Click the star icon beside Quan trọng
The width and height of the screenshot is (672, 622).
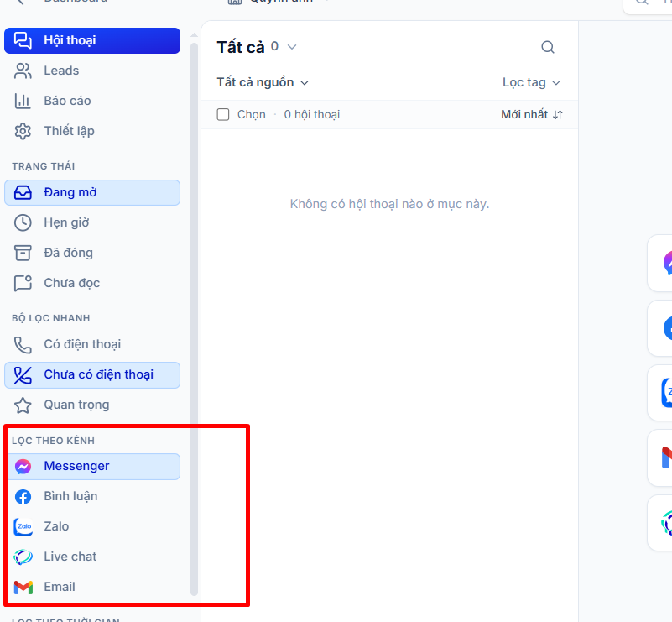point(23,405)
